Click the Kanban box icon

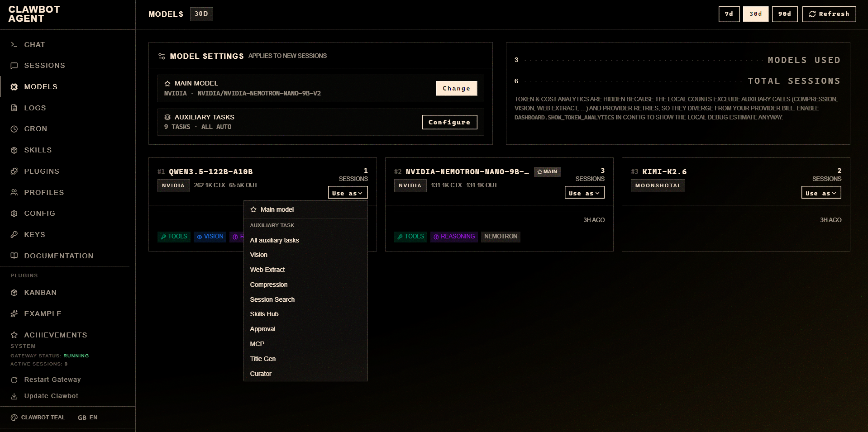pyautogui.click(x=14, y=293)
